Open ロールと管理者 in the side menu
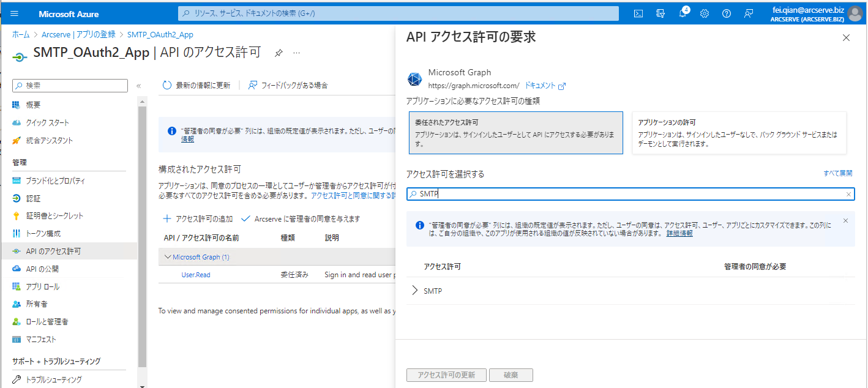 tap(47, 322)
